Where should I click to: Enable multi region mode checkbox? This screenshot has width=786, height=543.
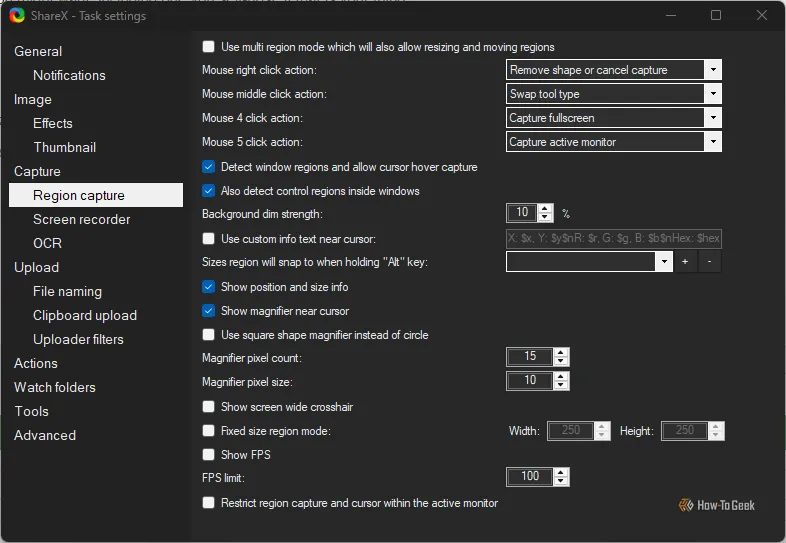pyautogui.click(x=209, y=47)
